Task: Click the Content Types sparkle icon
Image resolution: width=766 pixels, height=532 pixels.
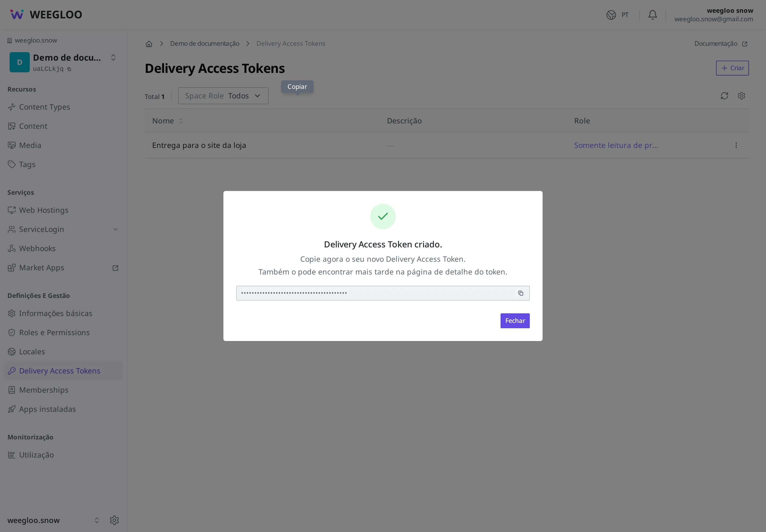Action: 12,107
